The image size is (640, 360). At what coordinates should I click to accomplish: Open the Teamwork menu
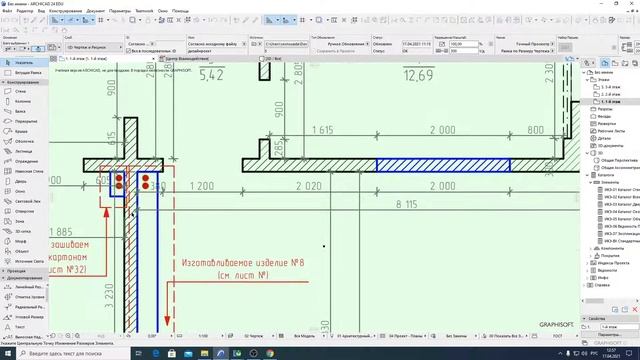pos(144,11)
